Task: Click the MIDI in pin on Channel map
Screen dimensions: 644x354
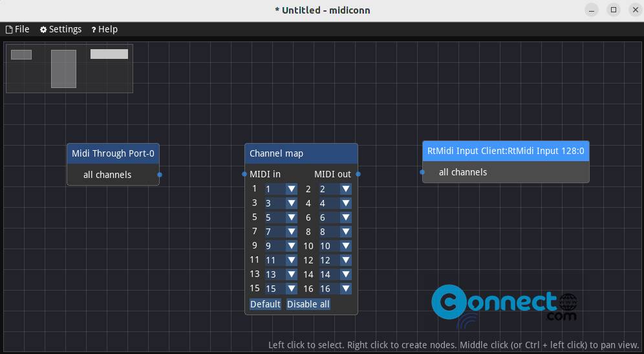Action: pos(244,174)
